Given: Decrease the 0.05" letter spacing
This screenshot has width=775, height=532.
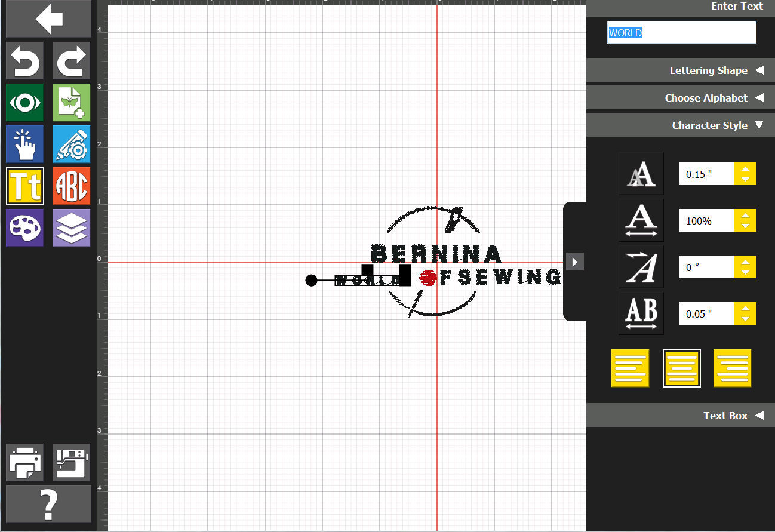Looking at the screenshot, I should [745, 319].
